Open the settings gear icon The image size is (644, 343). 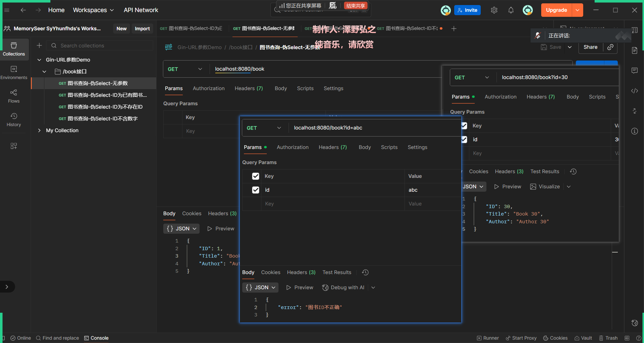494,10
